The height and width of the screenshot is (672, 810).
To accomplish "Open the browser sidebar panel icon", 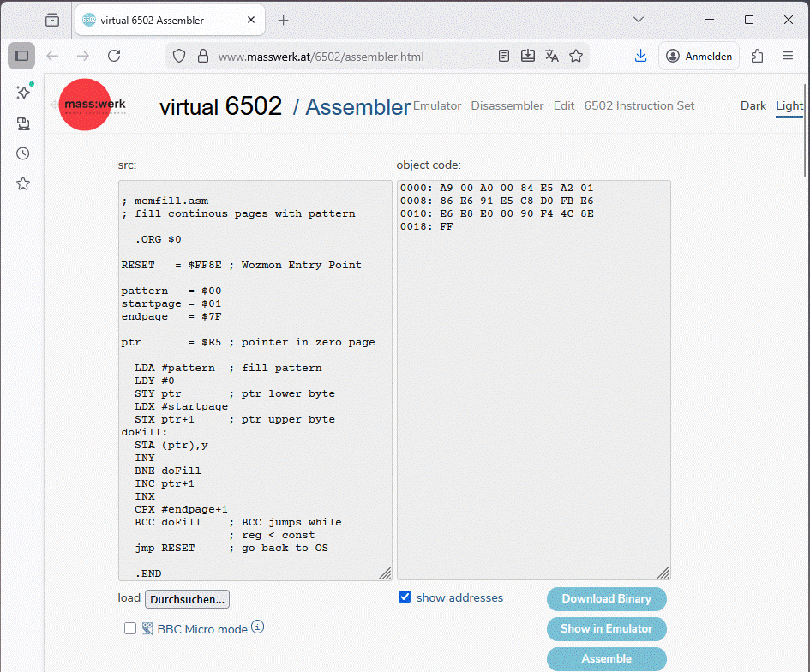I will pos(22,56).
